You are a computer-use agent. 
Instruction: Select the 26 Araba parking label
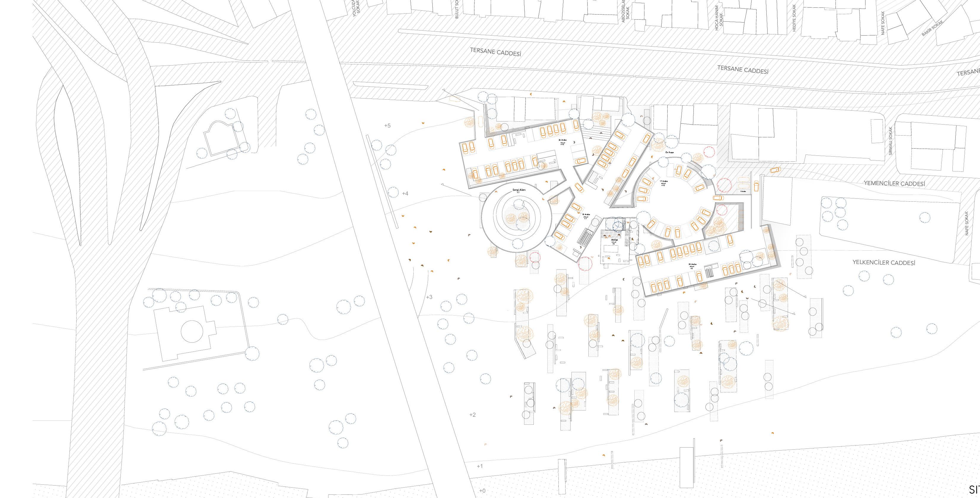point(563,140)
